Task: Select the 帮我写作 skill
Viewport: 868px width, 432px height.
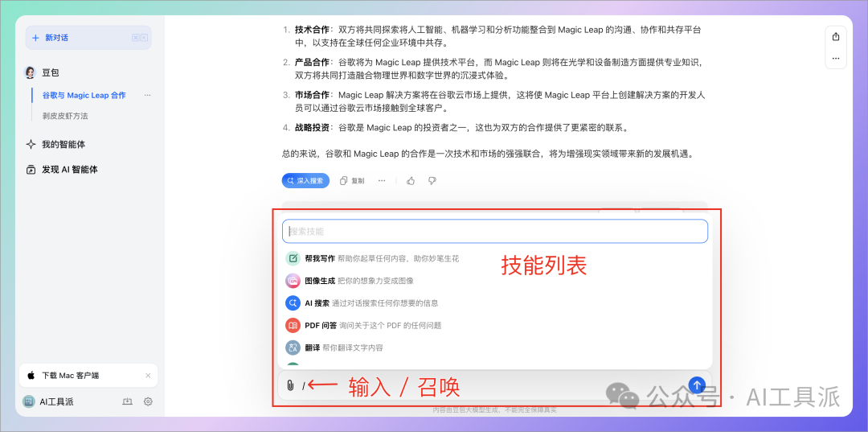Action: (x=495, y=259)
